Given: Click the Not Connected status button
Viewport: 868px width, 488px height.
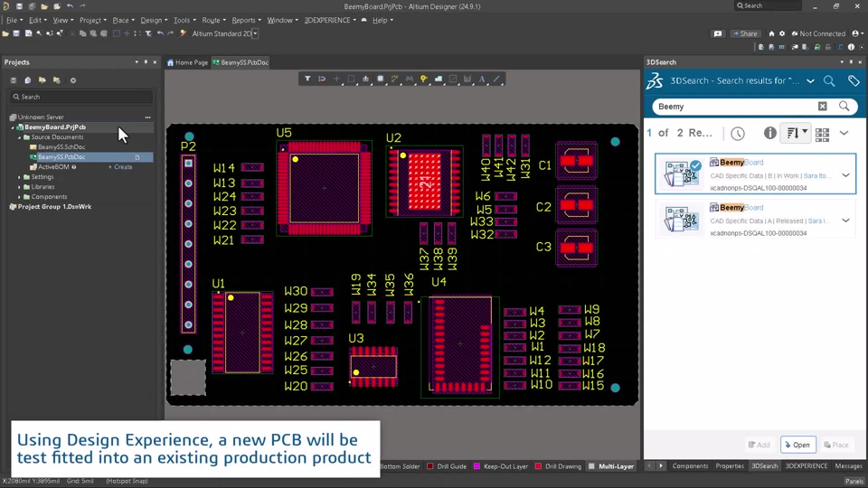Looking at the screenshot, I should pyautogui.click(x=819, y=33).
